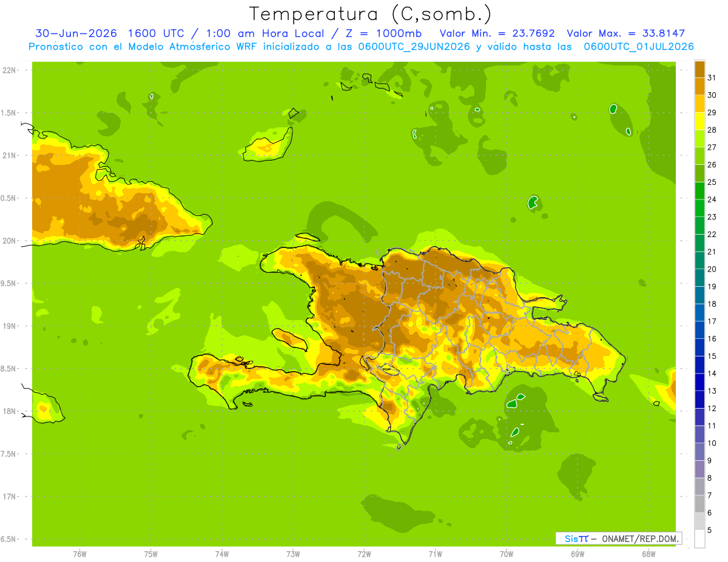The image size is (728, 562).
Task: Click the longitude label '71W'
Action: 435,554
